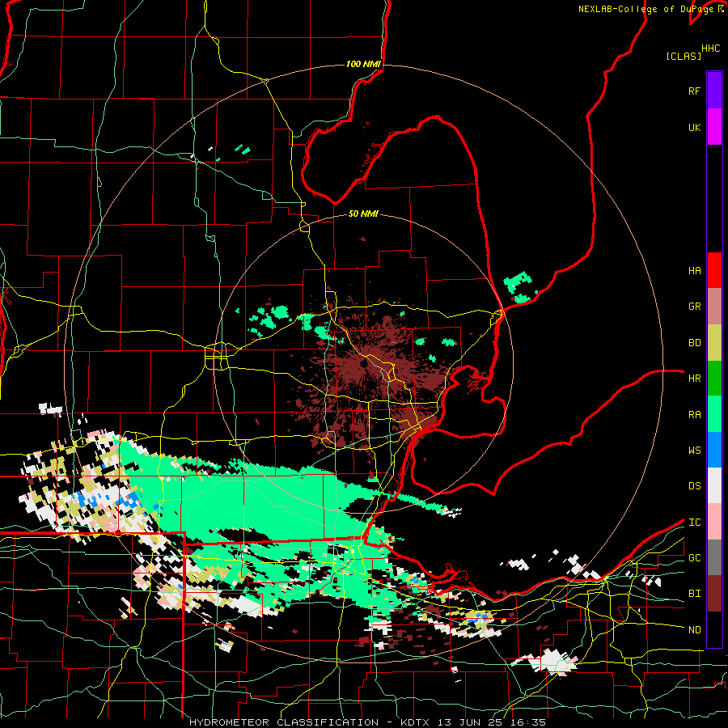The height and width of the screenshot is (728, 728).
Task: Click the UK legend label
Action: pyautogui.click(x=694, y=127)
